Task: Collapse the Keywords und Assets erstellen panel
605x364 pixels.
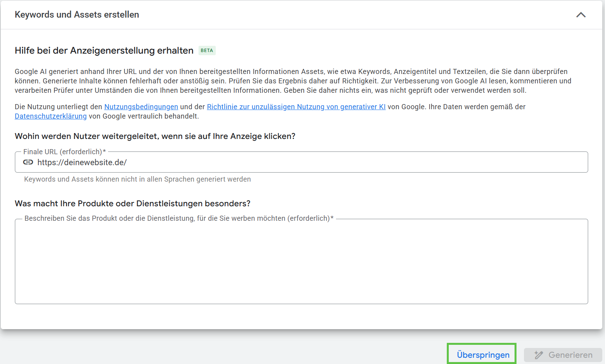Action: click(581, 15)
